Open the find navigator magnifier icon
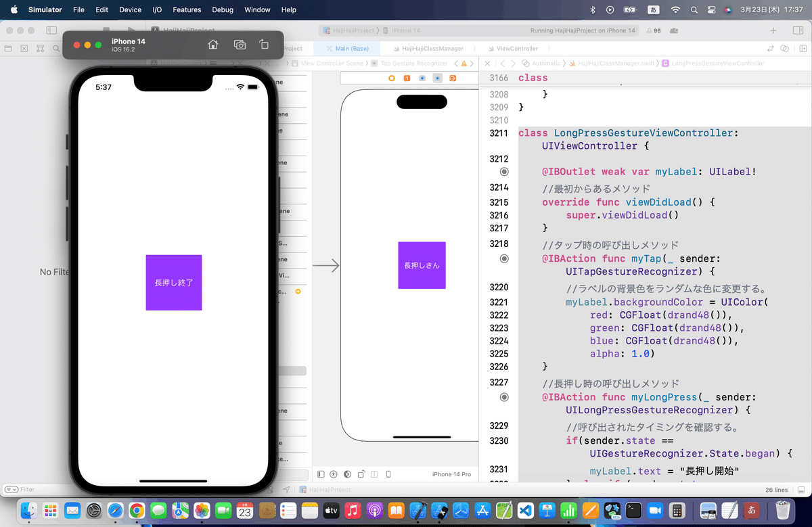The image size is (812, 527). coord(55,49)
